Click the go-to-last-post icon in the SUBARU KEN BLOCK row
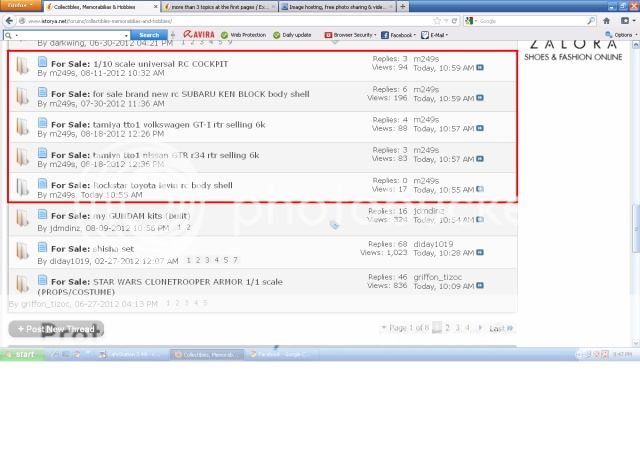Screen dimensions: 640x455 coord(481,99)
